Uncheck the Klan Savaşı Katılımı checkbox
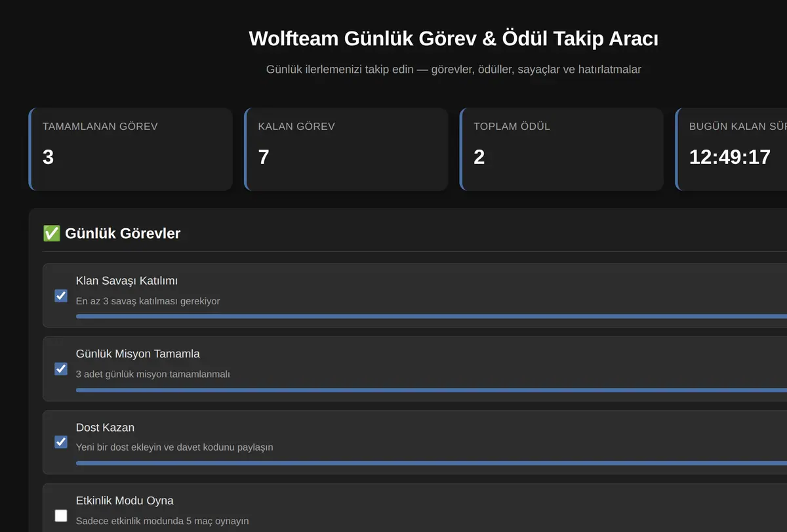The height and width of the screenshot is (532, 787). (61, 296)
